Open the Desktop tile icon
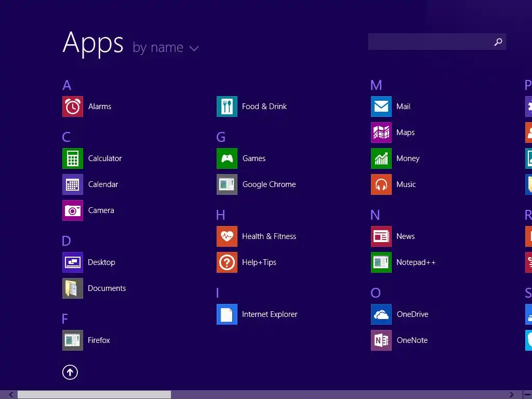Screen dimensions: 532x399 point(73,262)
